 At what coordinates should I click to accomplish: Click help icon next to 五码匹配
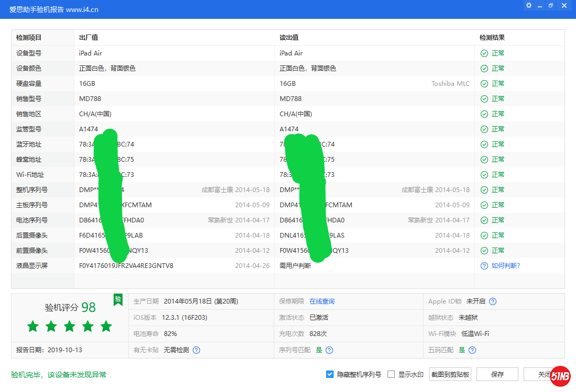472,350
